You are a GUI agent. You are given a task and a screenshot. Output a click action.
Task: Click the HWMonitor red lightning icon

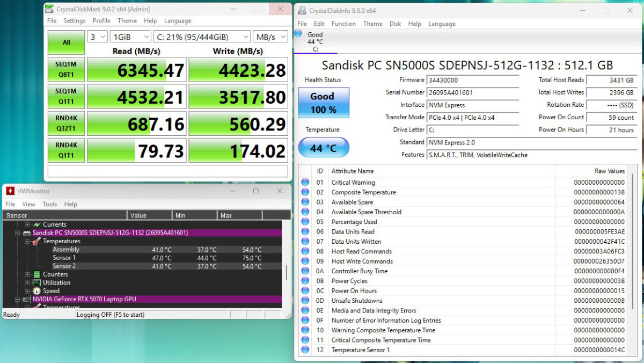click(x=10, y=191)
